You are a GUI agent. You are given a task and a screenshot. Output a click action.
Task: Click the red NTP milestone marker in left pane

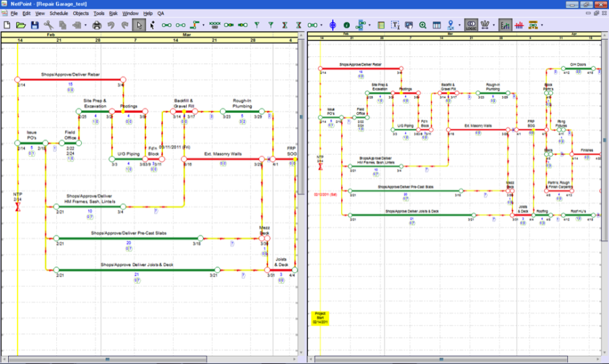click(x=18, y=206)
